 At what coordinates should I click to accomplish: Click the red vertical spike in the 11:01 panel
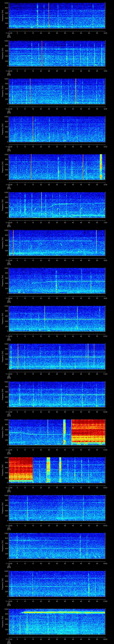tap(49, 16)
